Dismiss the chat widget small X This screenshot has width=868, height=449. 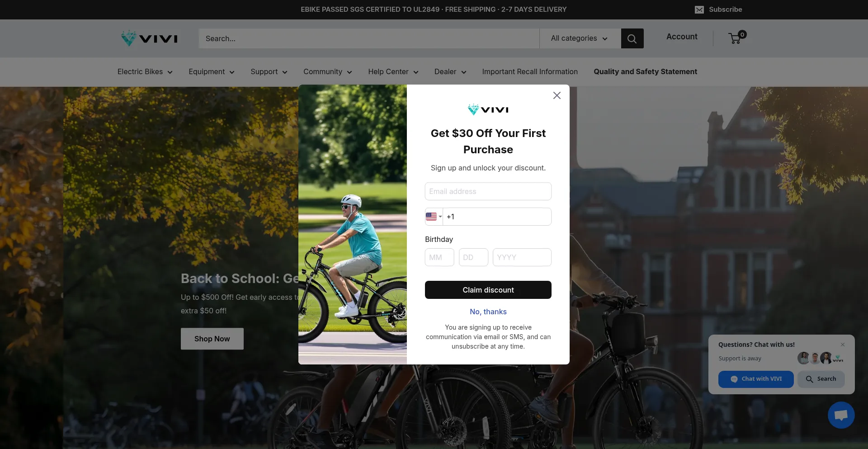843,345
